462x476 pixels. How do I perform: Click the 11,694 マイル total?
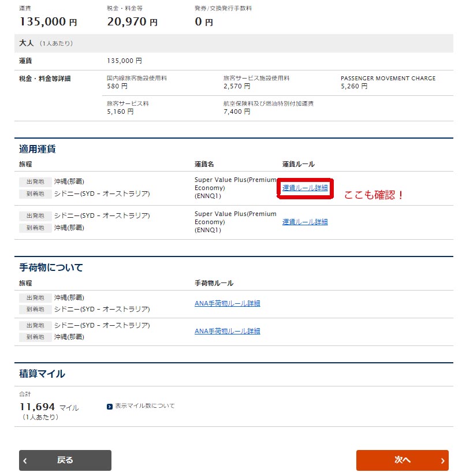pyautogui.click(x=49, y=407)
